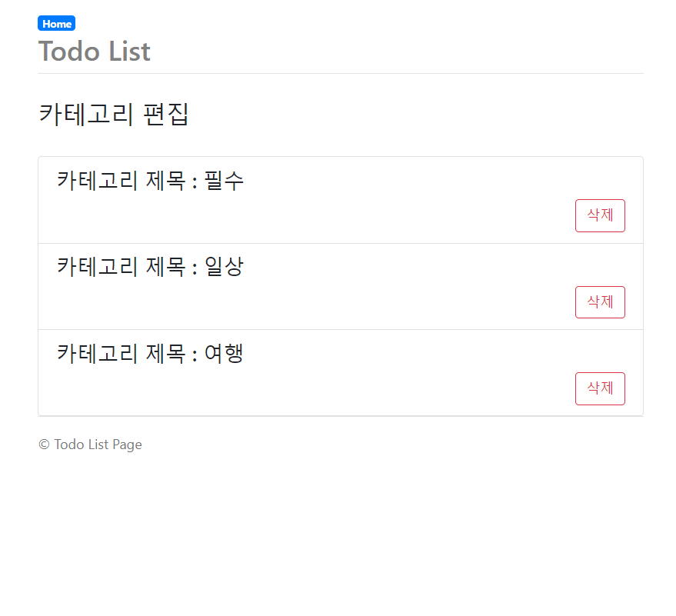676x616 pixels.
Task: Delete the 일상 category
Action: tap(600, 302)
